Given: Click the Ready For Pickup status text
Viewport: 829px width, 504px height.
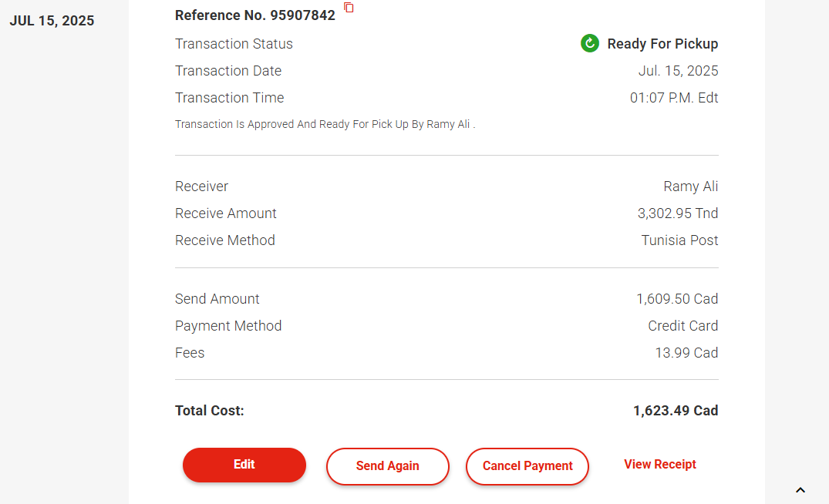Looking at the screenshot, I should pos(662,44).
